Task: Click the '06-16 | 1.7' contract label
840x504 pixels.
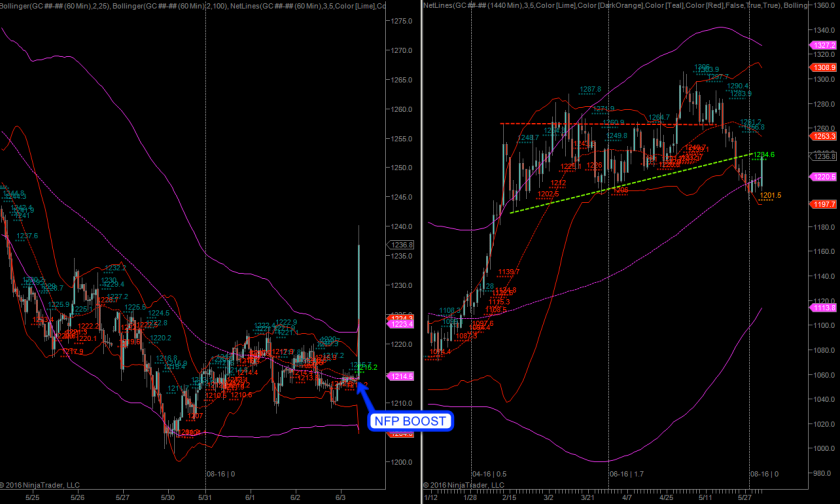Action: coord(626,474)
